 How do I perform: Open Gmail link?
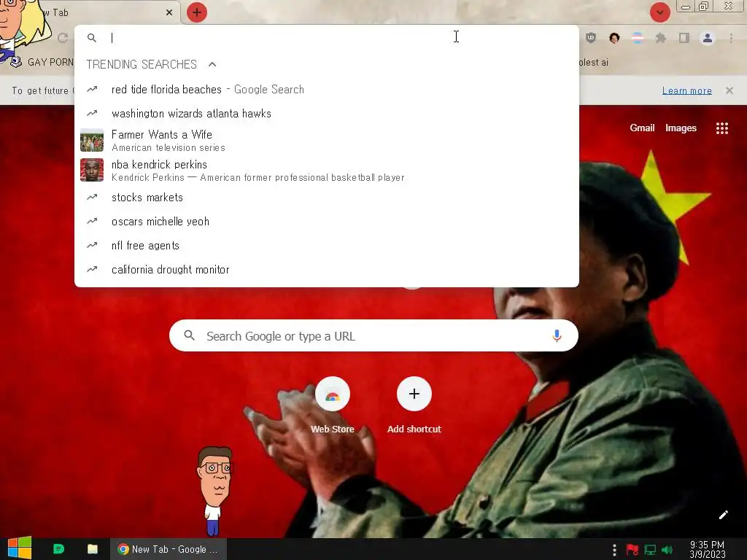(x=642, y=128)
